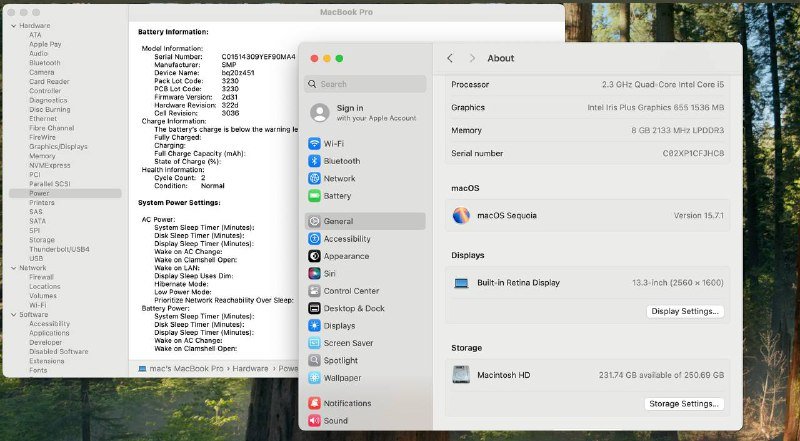The width and height of the screenshot is (800, 441).
Task: Open Display Settings button
Action: point(685,311)
